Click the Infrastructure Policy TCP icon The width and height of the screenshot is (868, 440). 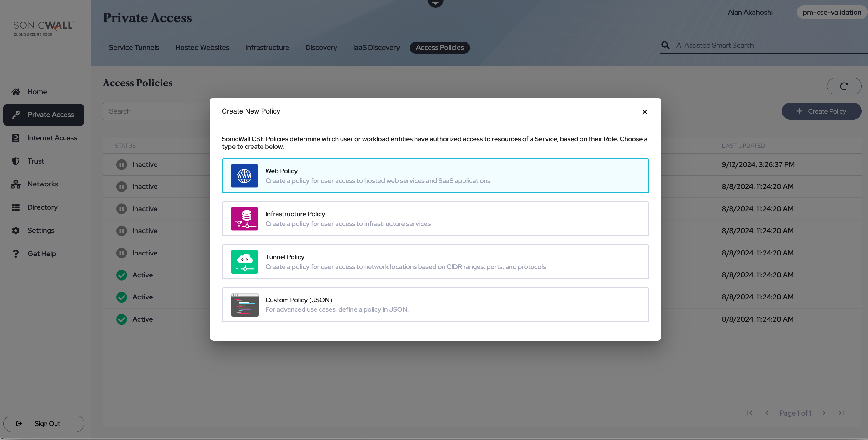[244, 219]
